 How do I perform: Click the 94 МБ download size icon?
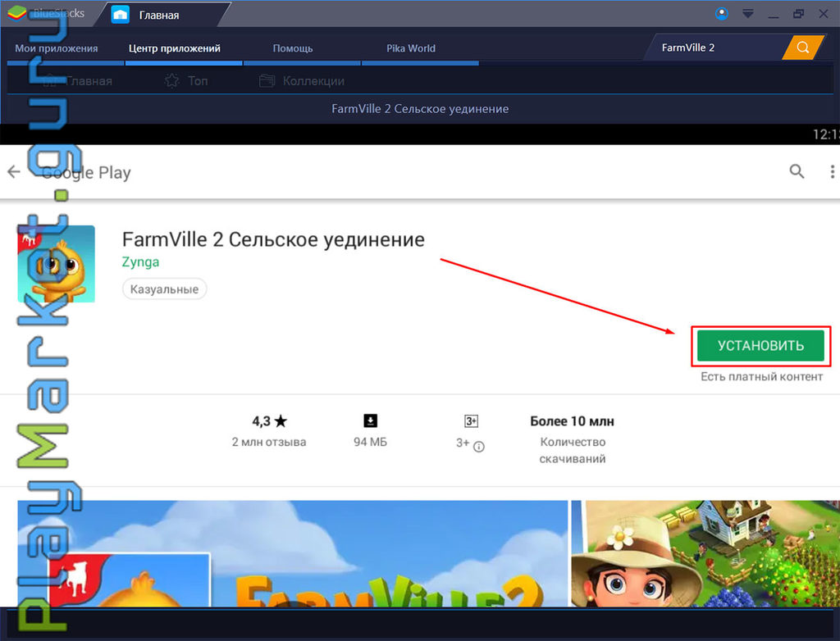[x=370, y=421]
